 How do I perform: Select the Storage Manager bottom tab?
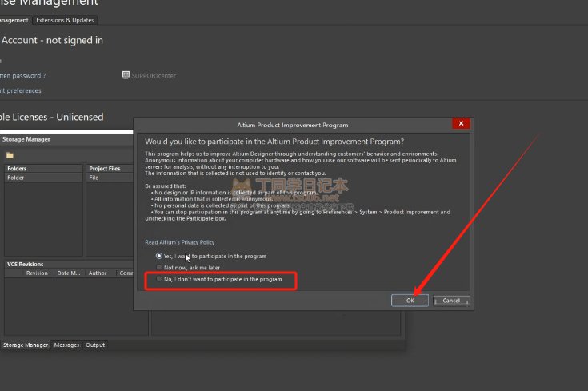(25, 345)
